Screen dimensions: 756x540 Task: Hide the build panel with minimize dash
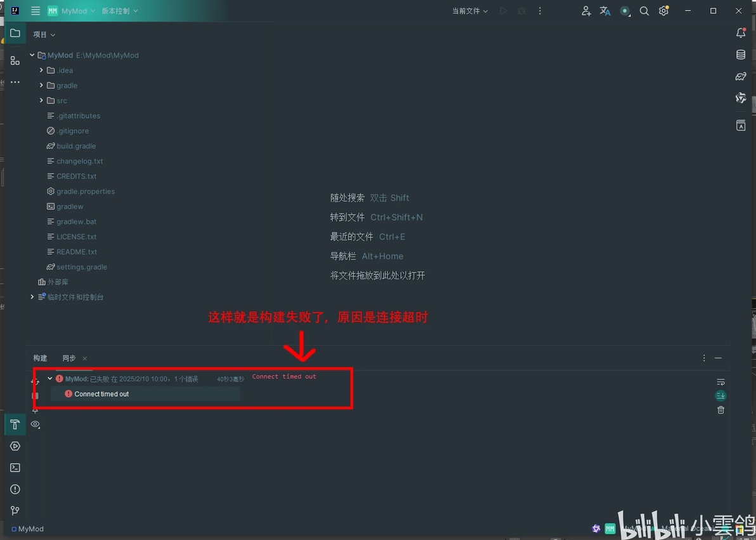click(x=719, y=358)
